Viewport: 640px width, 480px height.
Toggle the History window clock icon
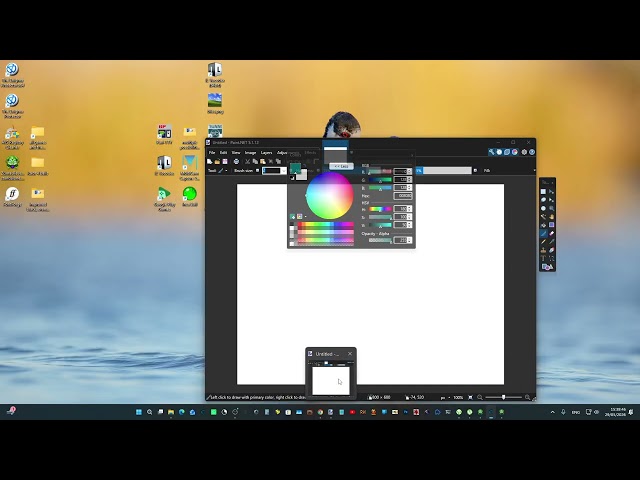(x=499, y=152)
